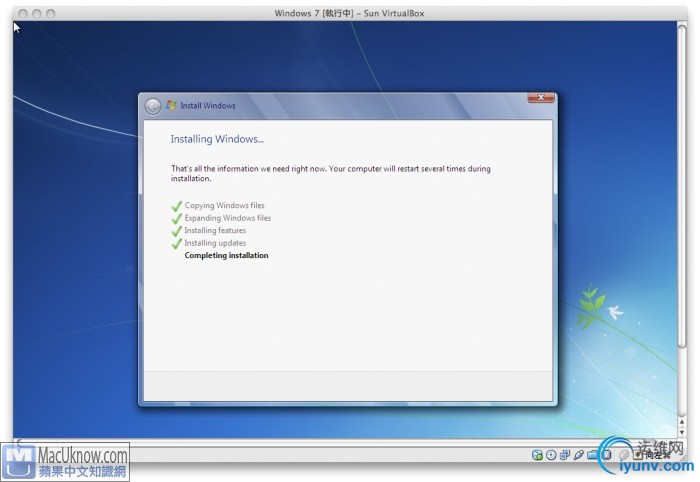Click the 'That's all the information we need' paragraph
The width and height of the screenshot is (700, 482).
(x=330, y=173)
